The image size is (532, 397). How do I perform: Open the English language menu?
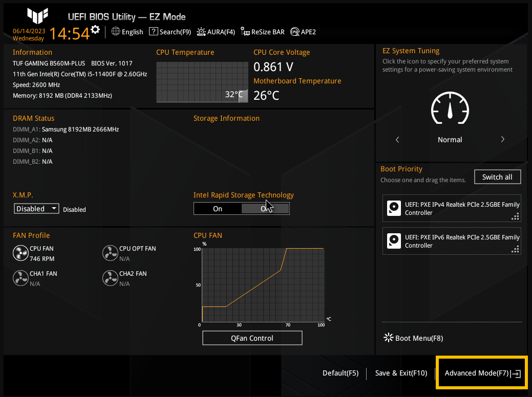[127, 32]
